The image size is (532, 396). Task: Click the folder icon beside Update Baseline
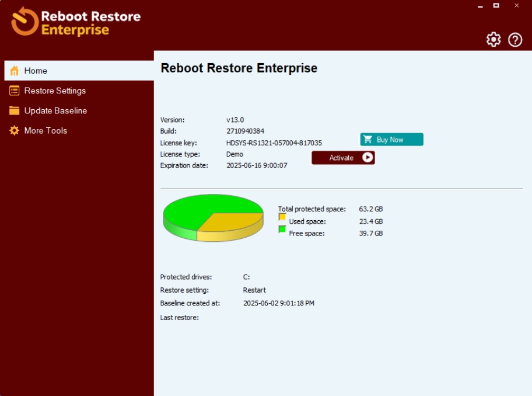15,110
